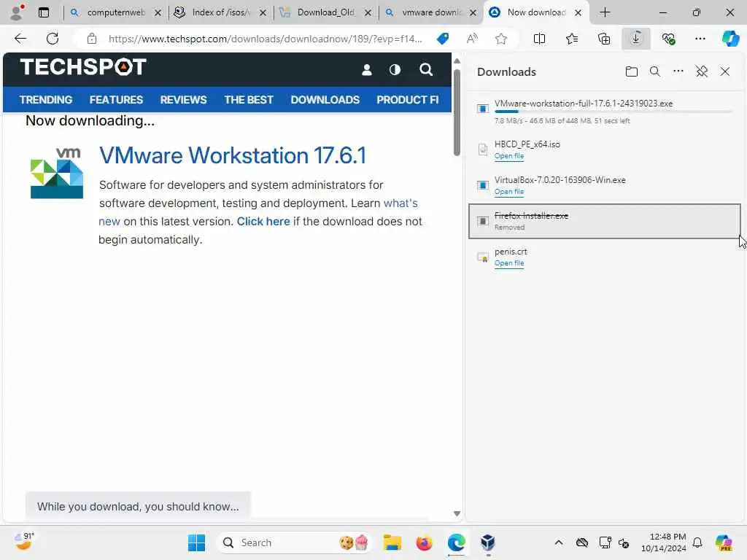Screen dimensions: 747x560
Task: Open downloads folder icon in panel
Action: (x=631, y=71)
